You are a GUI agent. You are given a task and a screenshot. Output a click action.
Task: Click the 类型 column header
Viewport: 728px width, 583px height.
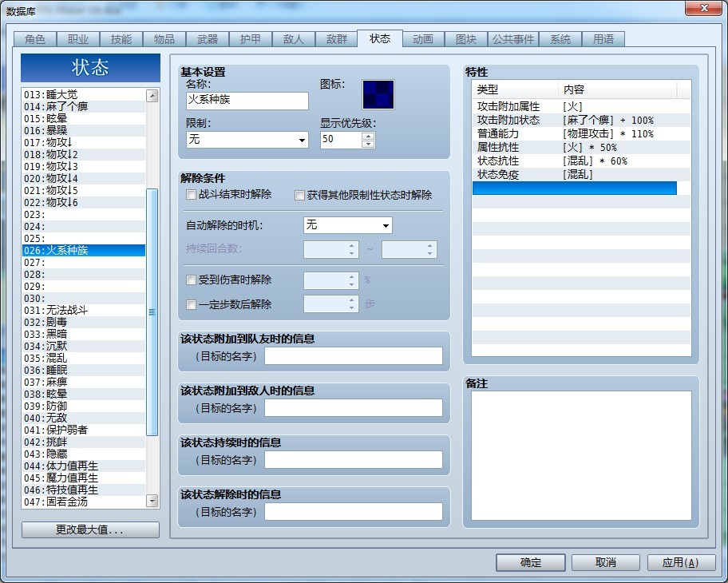pos(515,89)
